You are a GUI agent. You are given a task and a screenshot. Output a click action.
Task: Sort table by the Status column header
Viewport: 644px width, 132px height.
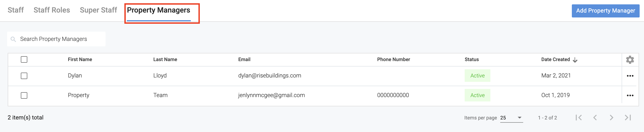(472, 59)
